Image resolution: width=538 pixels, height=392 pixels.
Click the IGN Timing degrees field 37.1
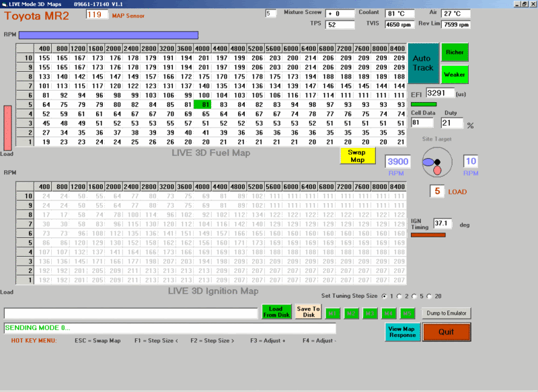click(x=443, y=224)
